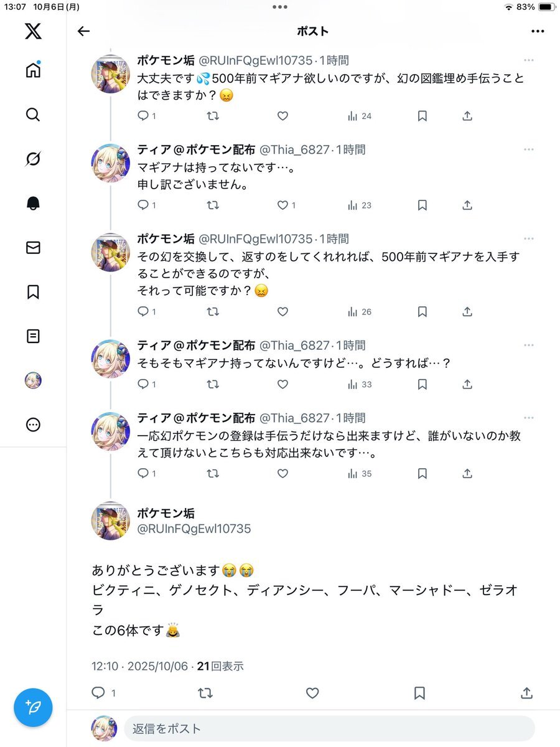Bookmark the main post at bottom

pyautogui.click(x=419, y=693)
